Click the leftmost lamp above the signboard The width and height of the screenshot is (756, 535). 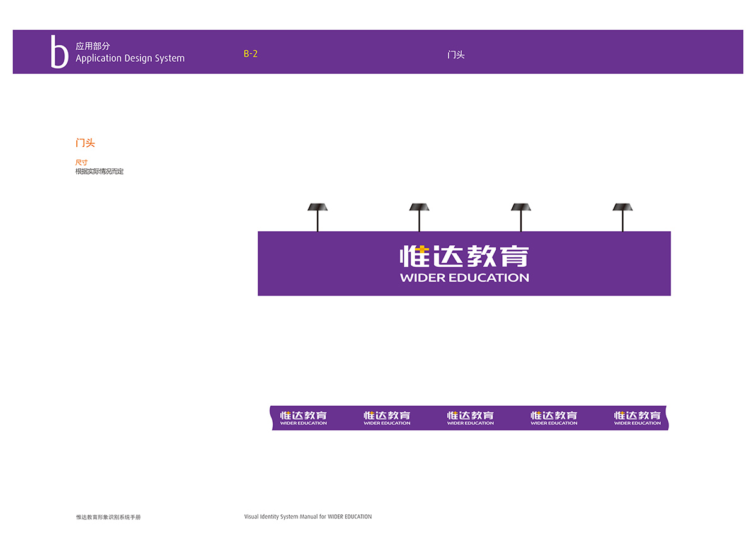point(318,208)
